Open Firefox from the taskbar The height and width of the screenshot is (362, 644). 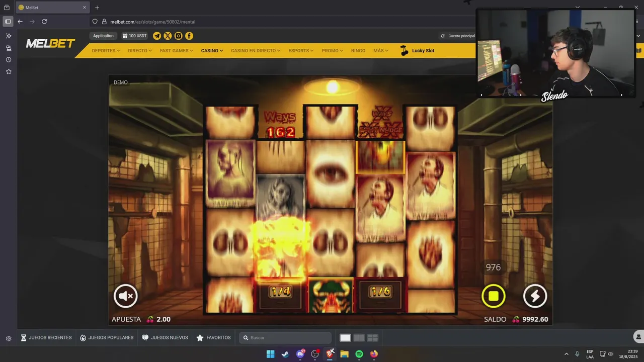pyautogui.click(x=374, y=354)
